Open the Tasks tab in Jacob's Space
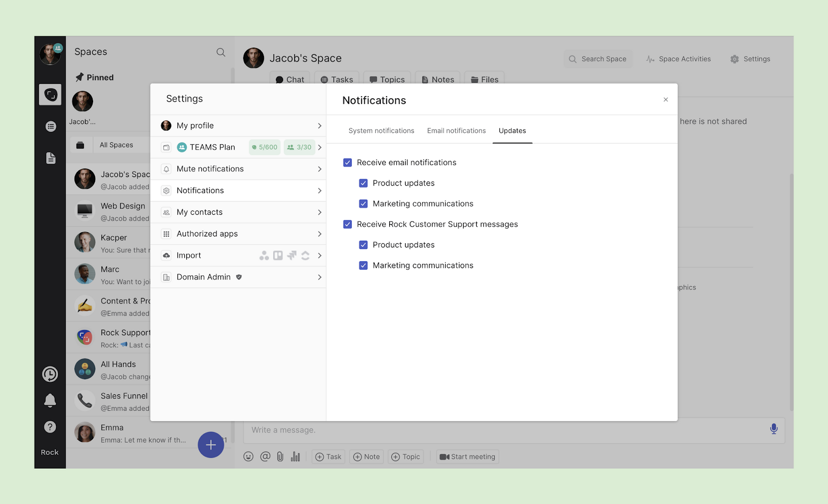The width and height of the screenshot is (828, 504). point(337,79)
